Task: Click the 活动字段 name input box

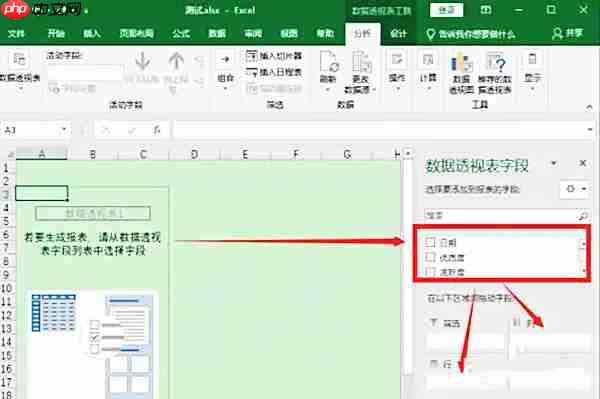Action: [85, 72]
